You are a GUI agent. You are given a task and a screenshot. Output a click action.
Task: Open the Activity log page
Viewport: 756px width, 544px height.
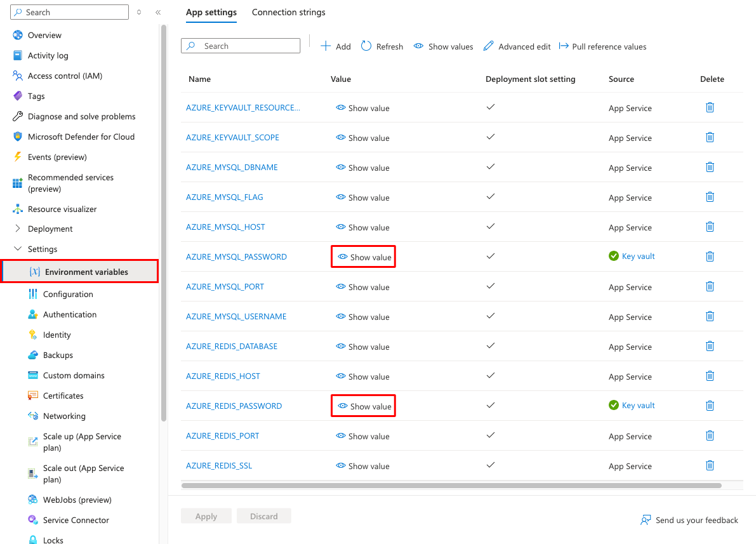[x=48, y=55]
